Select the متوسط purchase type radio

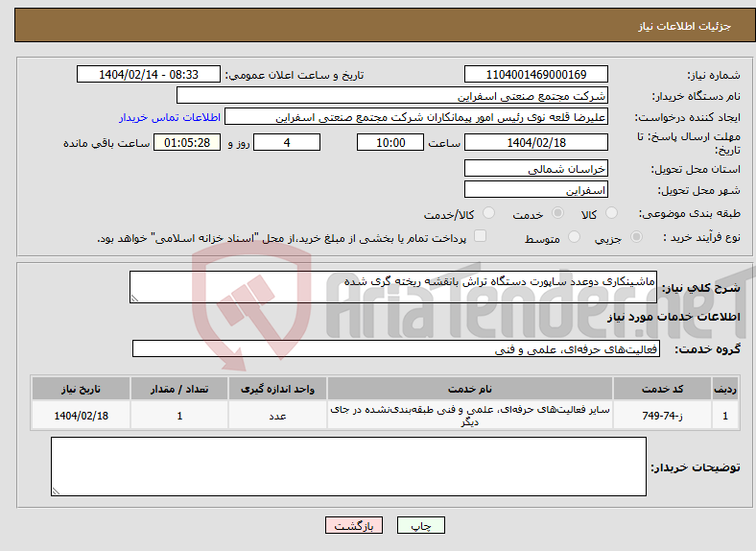pyautogui.click(x=575, y=236)
